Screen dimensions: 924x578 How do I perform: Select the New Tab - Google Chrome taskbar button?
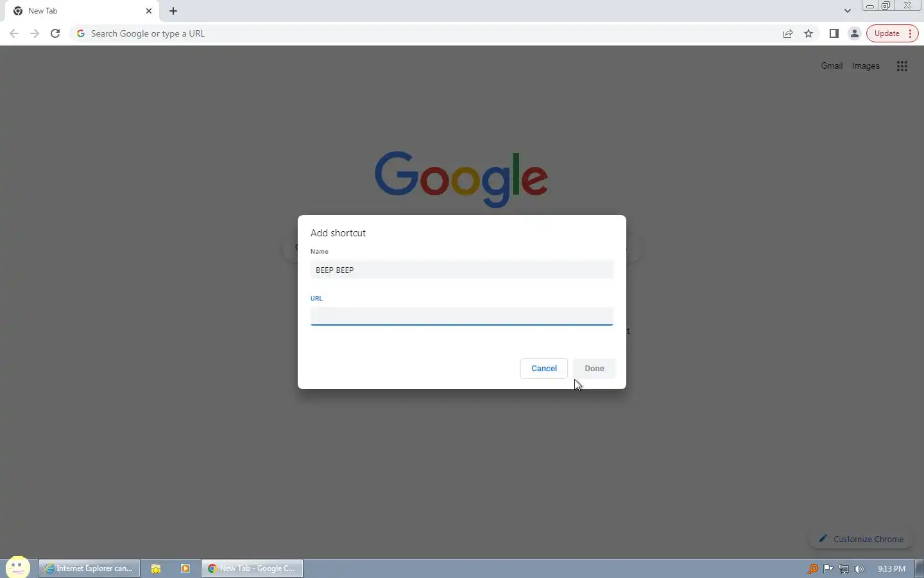coord(252,568)
